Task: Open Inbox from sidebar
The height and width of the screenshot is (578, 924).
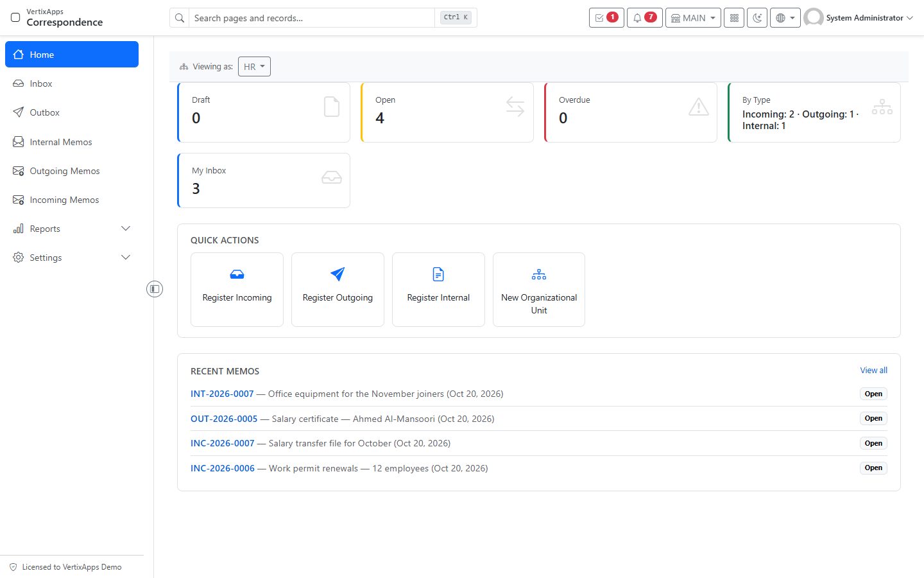Action: point(72,83)
